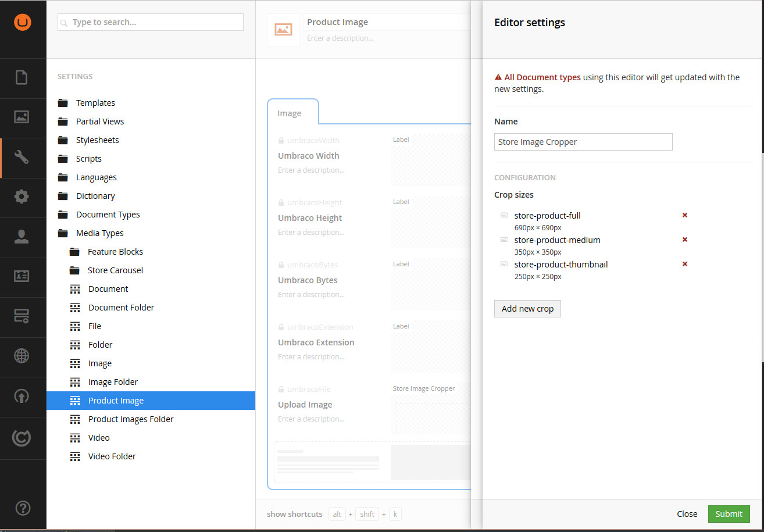
Task: Select Product Image in the tree
Action: point(115,400)
